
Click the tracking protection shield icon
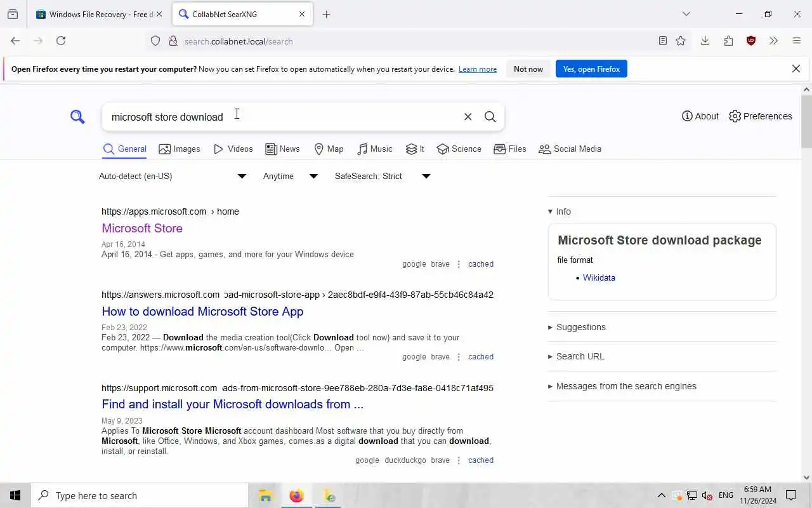155,41
